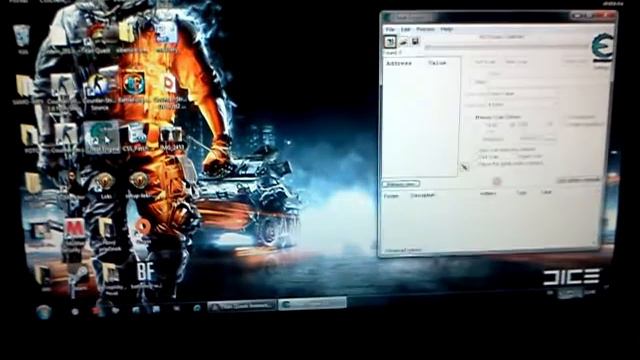Click the Frozen column header in address table
This screenshot has width=640, height=360.
391,196
